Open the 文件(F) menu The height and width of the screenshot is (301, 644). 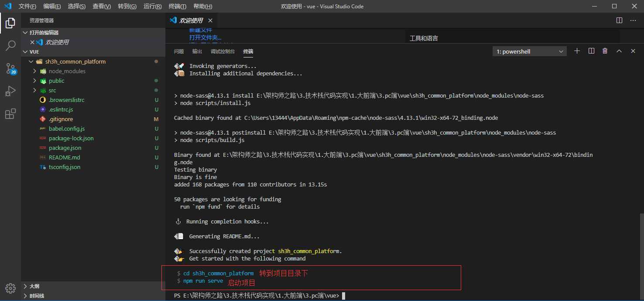tap(27, 7)
